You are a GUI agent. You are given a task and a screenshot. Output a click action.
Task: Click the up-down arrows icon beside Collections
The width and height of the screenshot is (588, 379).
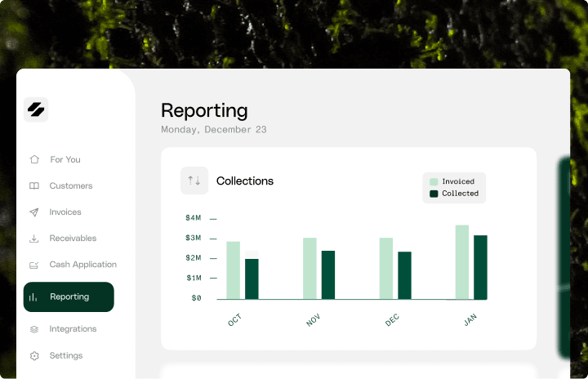[x=194, y=181]
